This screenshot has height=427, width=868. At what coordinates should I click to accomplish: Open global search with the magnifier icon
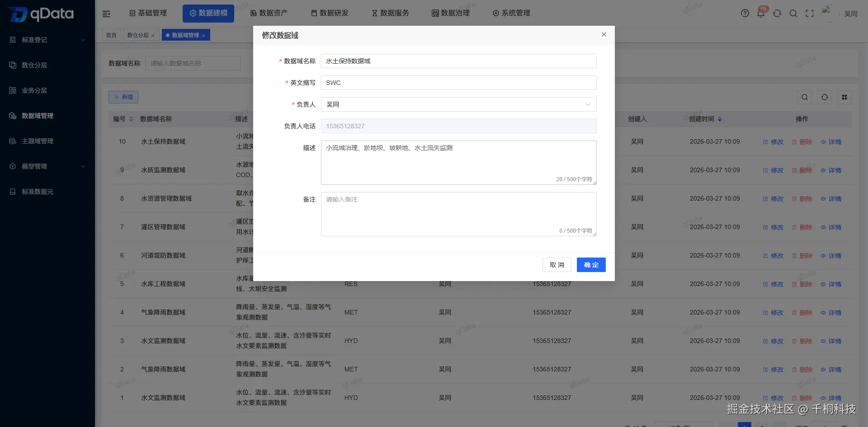tap(793, 13)
